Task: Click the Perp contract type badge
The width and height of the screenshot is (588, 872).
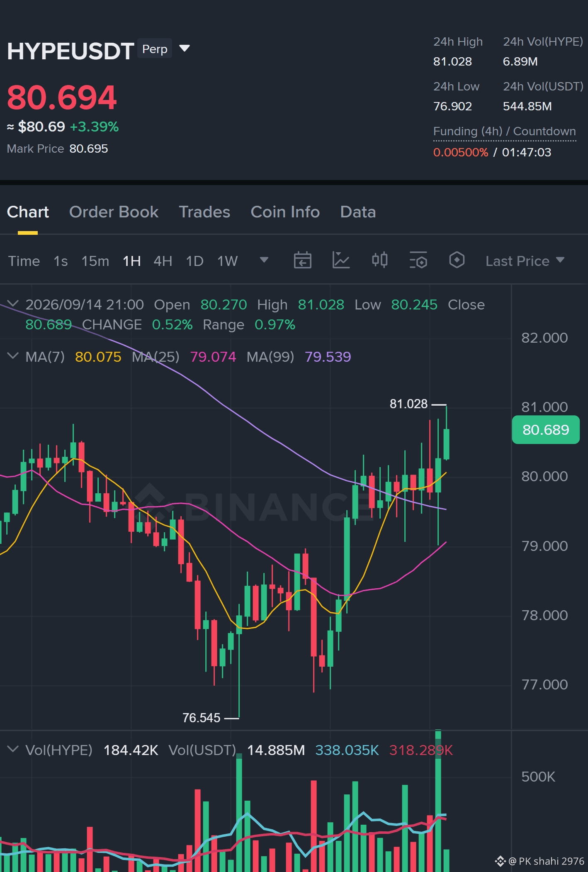Action: [x=155, y=49]
